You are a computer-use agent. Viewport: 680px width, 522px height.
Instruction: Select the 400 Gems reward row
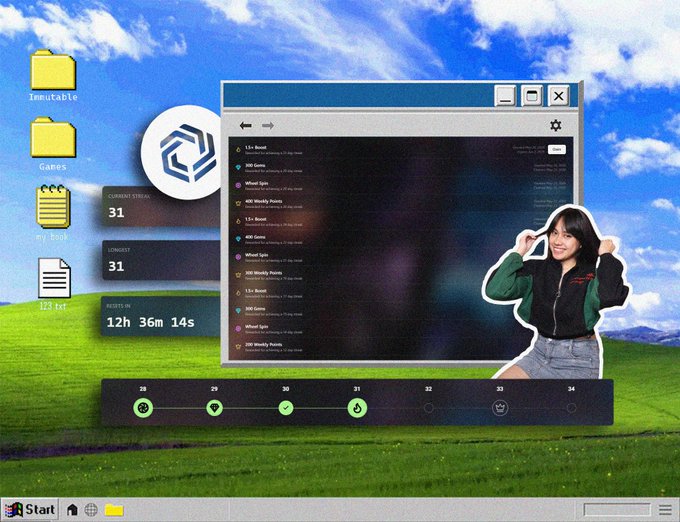(401, 239)
